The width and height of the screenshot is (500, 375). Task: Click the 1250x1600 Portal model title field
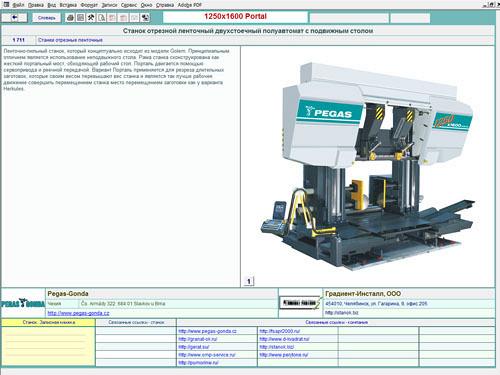[x=235, y=17]
